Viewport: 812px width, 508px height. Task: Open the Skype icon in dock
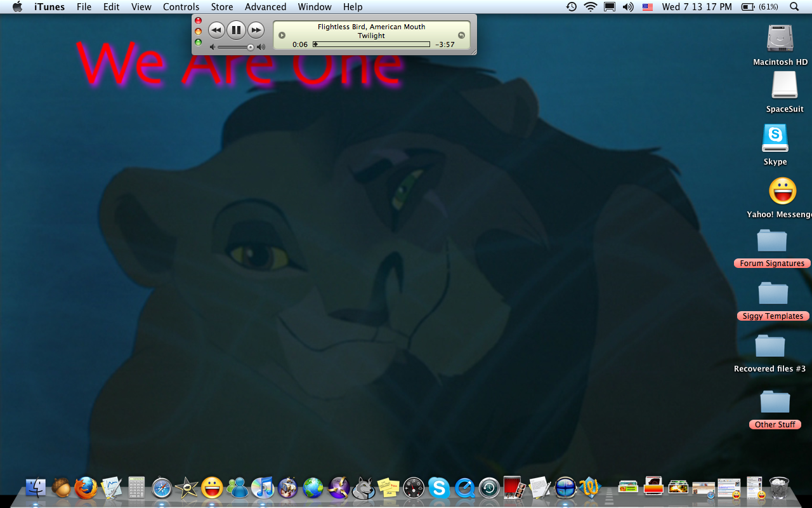tap(439, 488)
